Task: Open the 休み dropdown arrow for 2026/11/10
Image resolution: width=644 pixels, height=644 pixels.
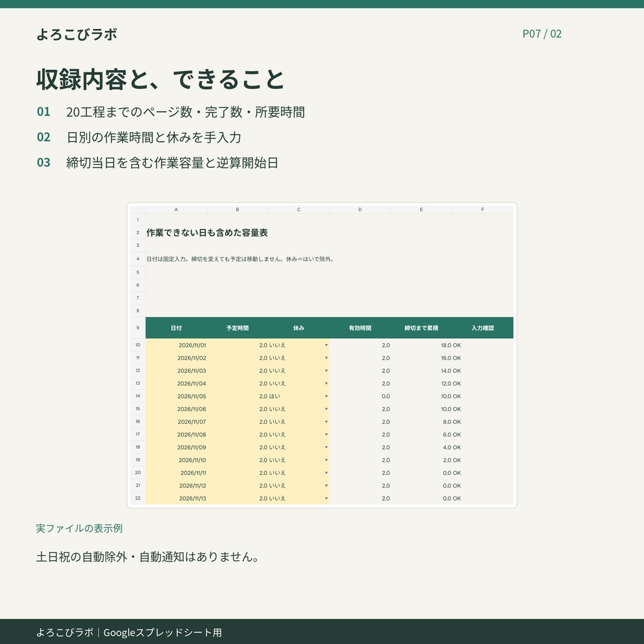Action: click(326, 460)
